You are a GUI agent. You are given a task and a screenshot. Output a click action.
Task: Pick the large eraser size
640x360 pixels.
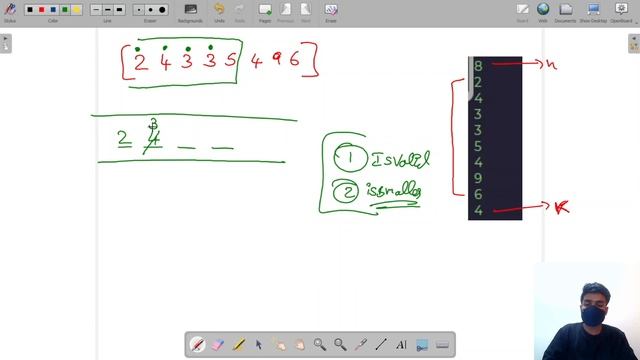[162, 9]
